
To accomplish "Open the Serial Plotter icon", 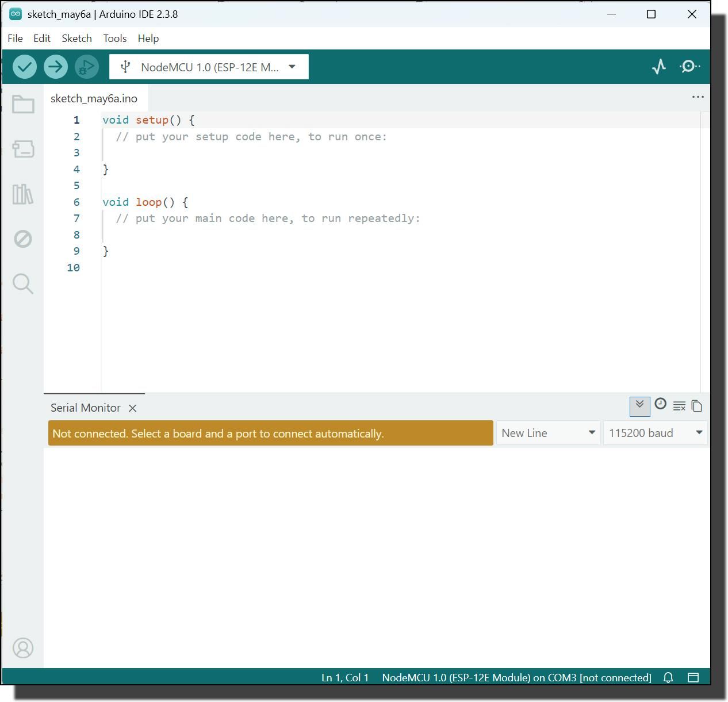I will click(x=659, y=67).
